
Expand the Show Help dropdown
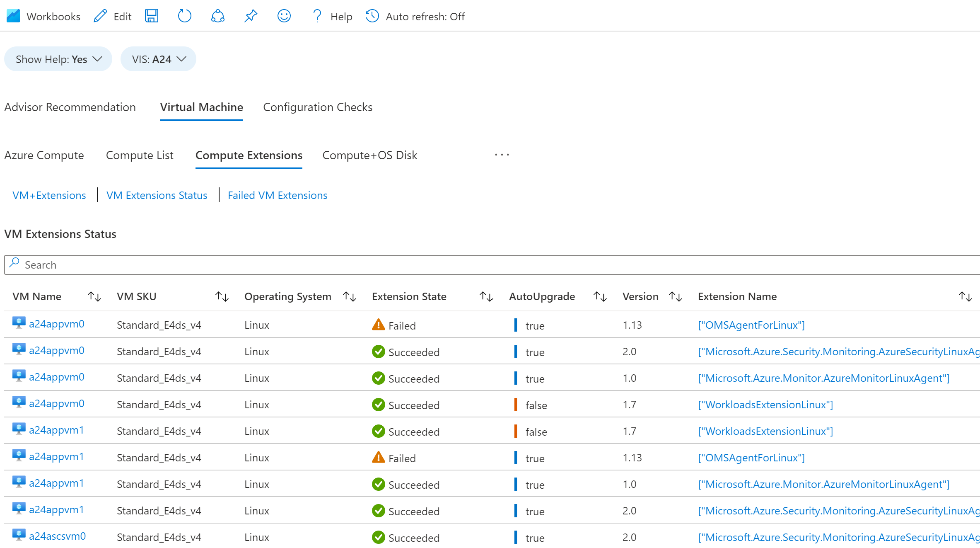58,59
